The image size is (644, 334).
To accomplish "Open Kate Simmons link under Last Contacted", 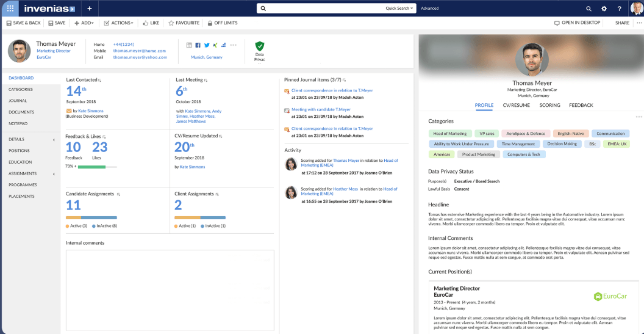I will [91, 111].
